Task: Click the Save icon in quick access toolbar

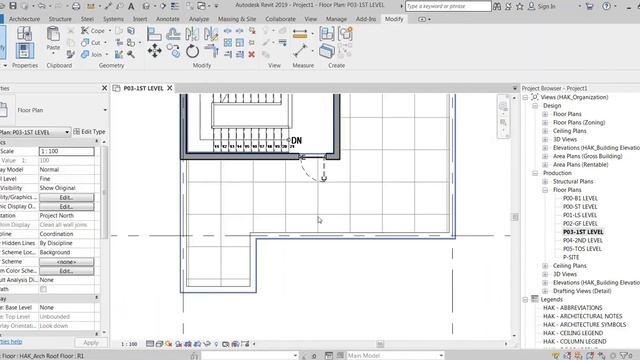Action: (x=13, y=6)
